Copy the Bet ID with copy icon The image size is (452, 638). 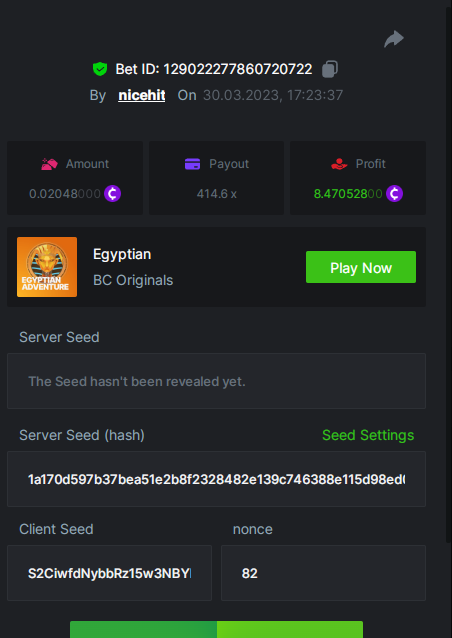pyautogui.click(x=330, y=69)
